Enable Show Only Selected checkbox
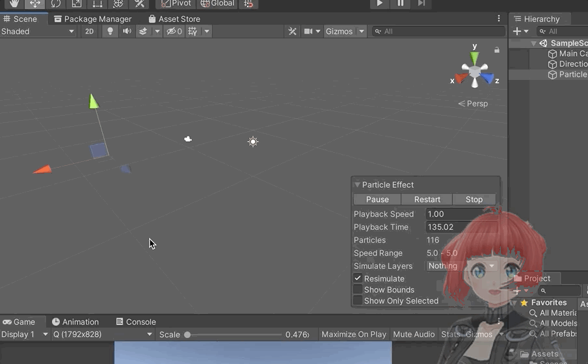 click(357, 300)
